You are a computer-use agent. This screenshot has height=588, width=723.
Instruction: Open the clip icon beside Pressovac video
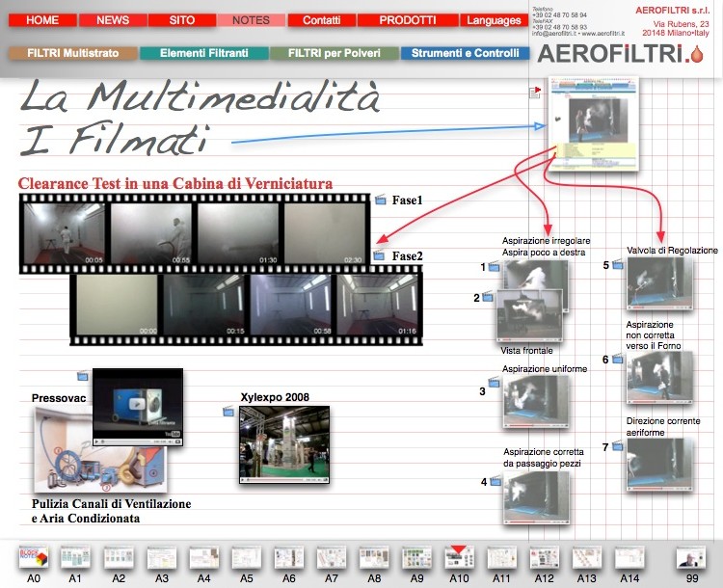[83, 376]
